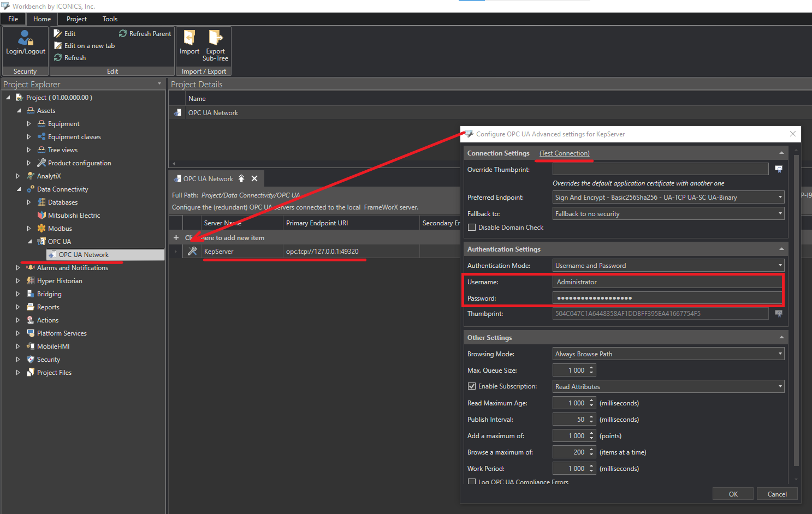
Task: Select the Reports icon in tree
Action: [x=31, y=307]
